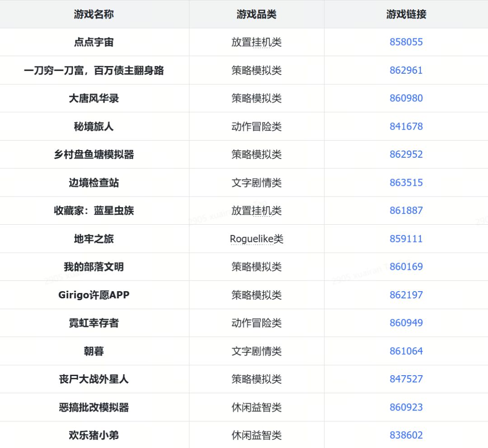Viewport: 488px width, 448px height.
Task: Select the 朝暮 name cell
Action: point(94,351)
